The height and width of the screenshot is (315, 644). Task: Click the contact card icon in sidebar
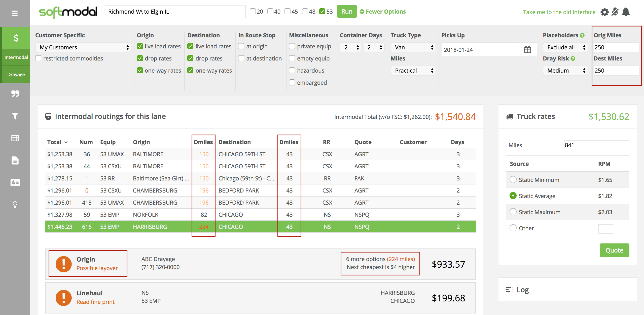15,182
